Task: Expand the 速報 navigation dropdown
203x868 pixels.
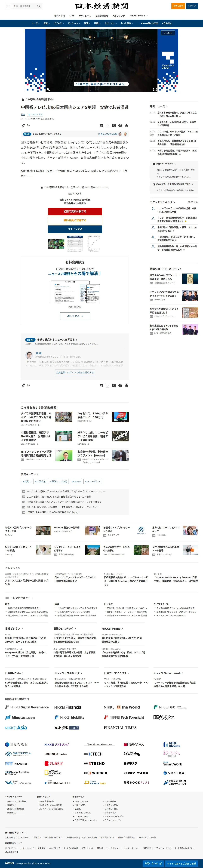Action: click(x=46, y=23)
